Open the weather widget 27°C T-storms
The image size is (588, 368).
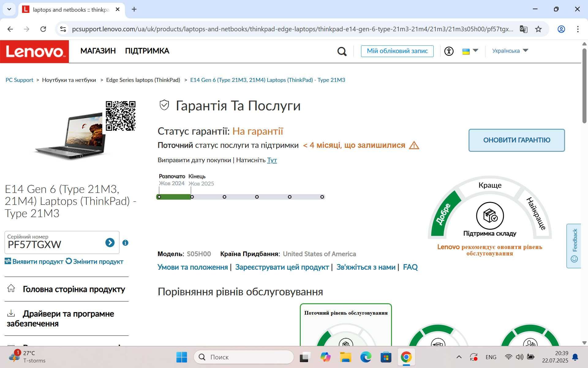[28, 357]
